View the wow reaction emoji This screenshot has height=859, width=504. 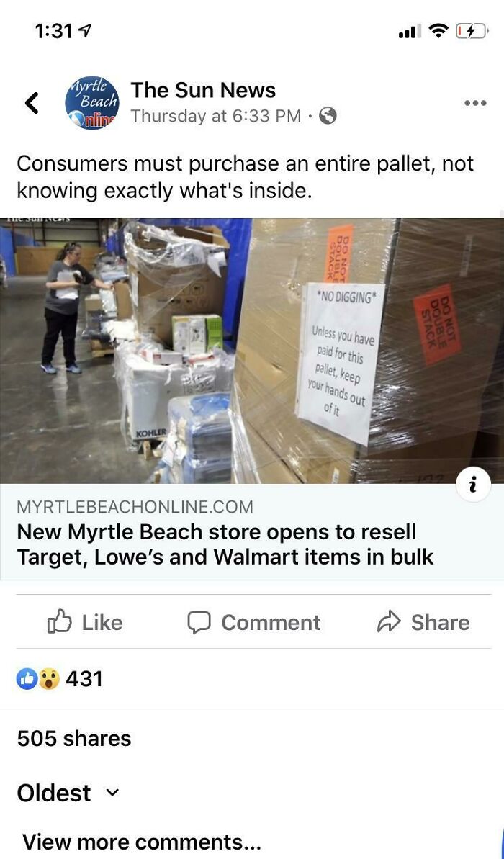pos(49,679)
